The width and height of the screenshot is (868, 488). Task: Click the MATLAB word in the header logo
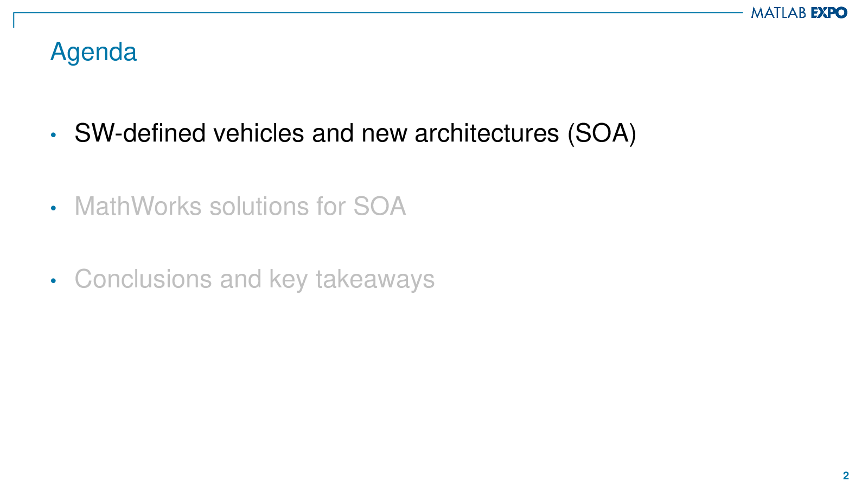click(x=778, y=12)
